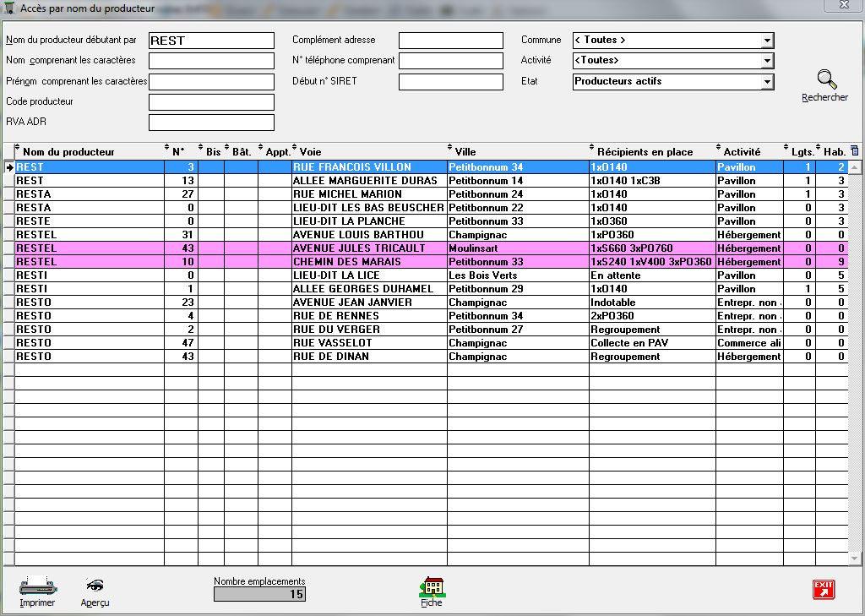865x616 pixels.
Task: Expand the Commune dropdown
Action: click(x=766, y=41)
